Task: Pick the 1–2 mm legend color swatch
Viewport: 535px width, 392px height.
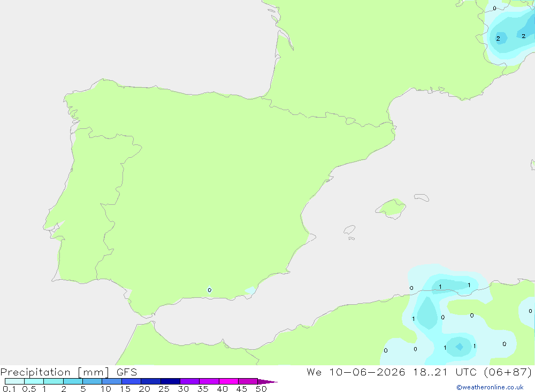Action: point(53,381)
